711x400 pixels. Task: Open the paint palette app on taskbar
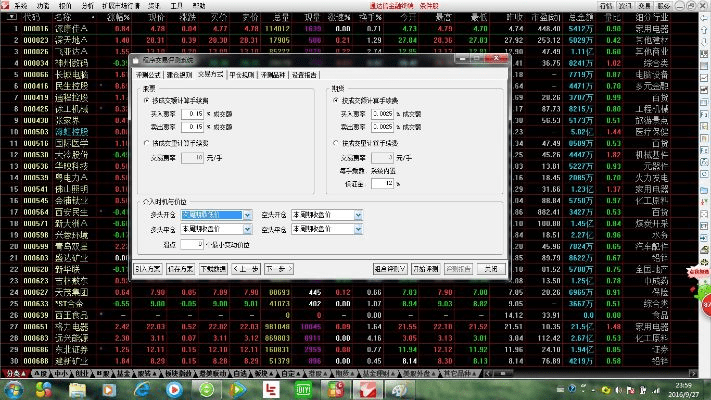click(399, 390)
